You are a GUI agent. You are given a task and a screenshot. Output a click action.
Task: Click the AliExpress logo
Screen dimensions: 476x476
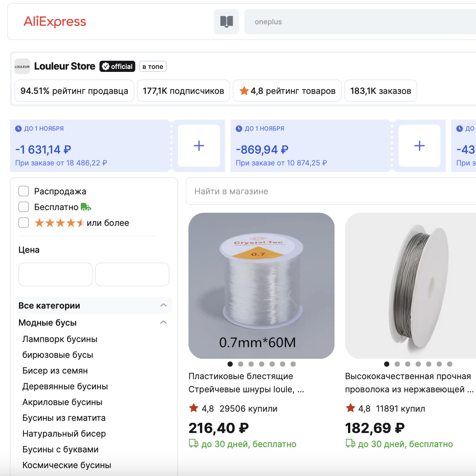(x=55, y=22)
